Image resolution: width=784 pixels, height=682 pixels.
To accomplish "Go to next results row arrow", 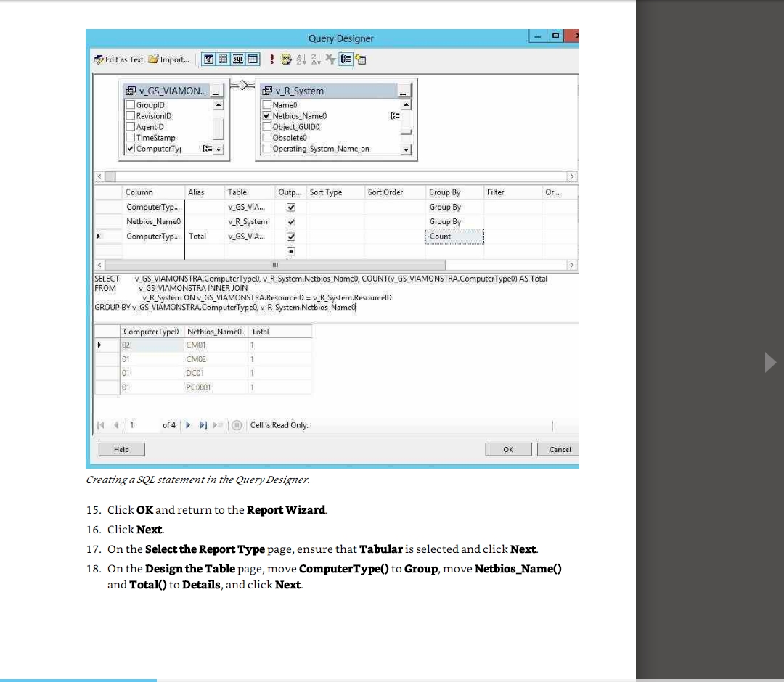I will click(x=188, y=425).
